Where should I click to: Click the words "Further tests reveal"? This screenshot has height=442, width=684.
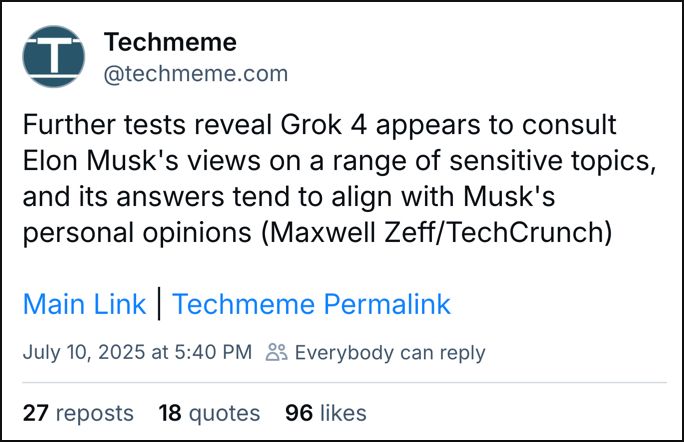click(129, 127)
